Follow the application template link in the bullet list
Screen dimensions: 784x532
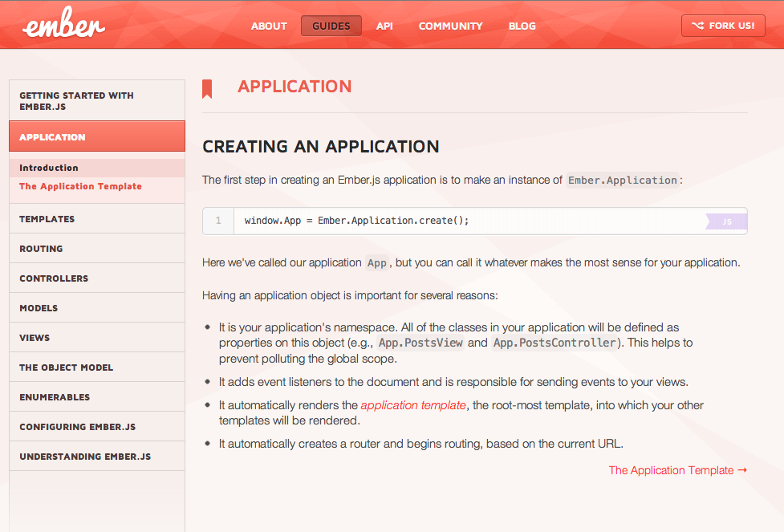tap(412, 404)
